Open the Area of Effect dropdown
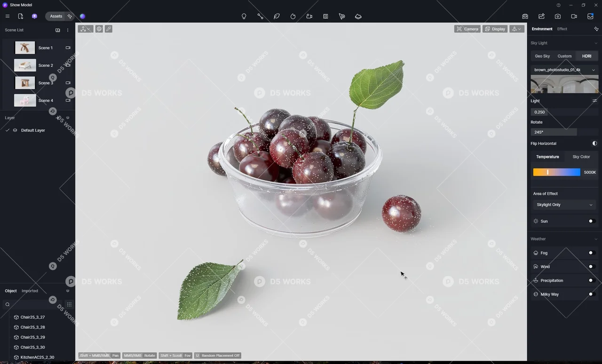The width and height of the screenshot is (602, 364). (x=564, y=205)
